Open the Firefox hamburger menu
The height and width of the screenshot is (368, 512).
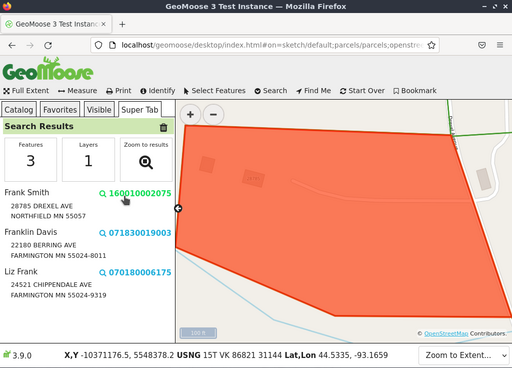pyautogui.click(x=500, y=45)
